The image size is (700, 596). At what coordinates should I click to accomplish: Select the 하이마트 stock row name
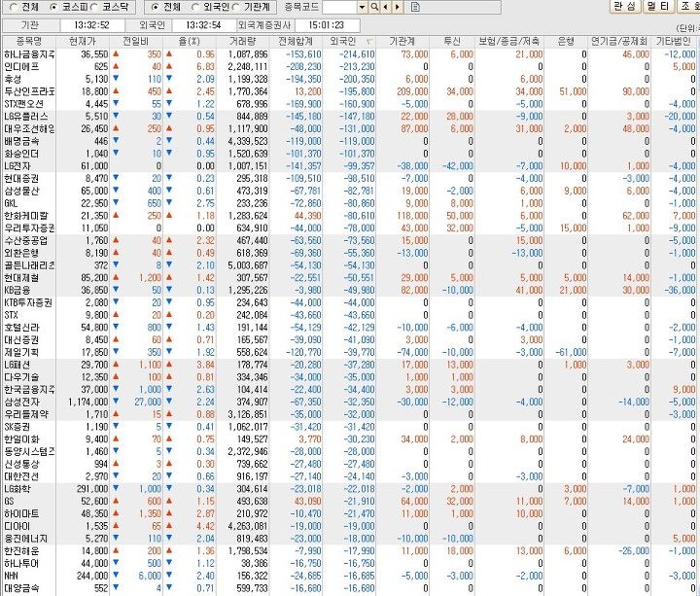point(21,514)
